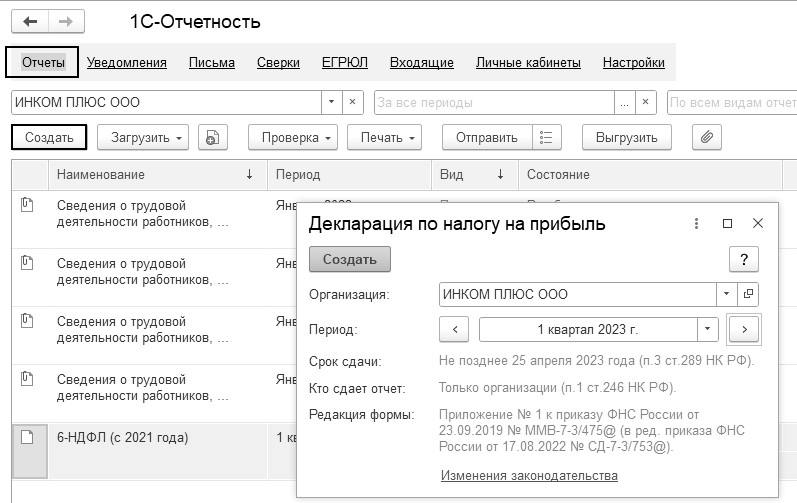Image resolution: width=797 pixels, height=503 pixels.
Task: Go to next period with right chevron
Action: pyautogui.click(x=744, y=329)
